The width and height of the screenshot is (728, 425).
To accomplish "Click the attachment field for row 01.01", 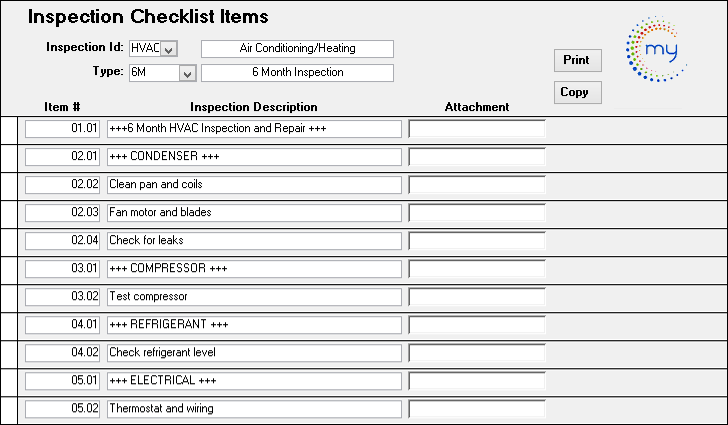I will pos(477,129).
